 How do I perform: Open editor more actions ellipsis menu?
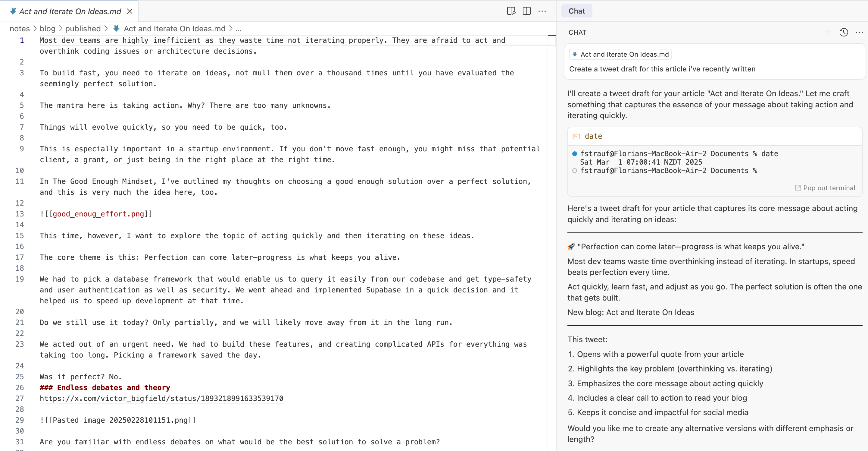coord(542,11)
